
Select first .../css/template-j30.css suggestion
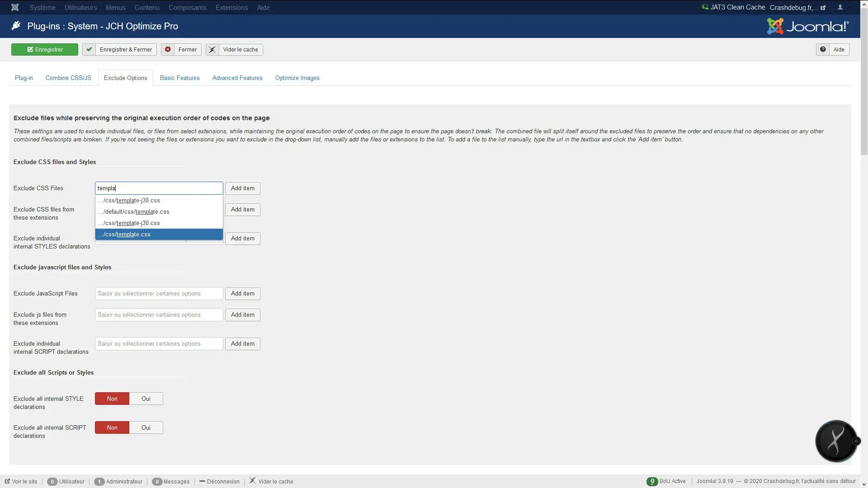tap(159, 200)
